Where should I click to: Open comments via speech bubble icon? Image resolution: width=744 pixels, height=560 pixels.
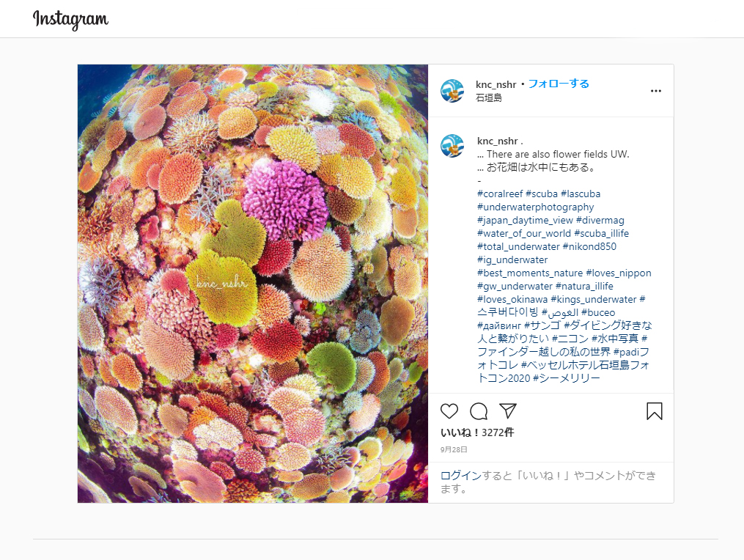(479, 411)
